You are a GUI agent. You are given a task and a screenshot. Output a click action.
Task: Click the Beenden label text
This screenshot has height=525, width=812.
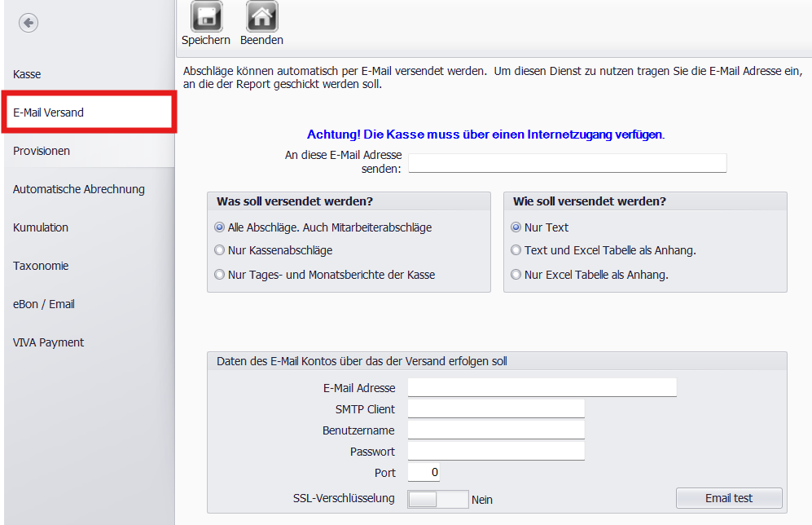pyautogui.click(x=261, y=41)
